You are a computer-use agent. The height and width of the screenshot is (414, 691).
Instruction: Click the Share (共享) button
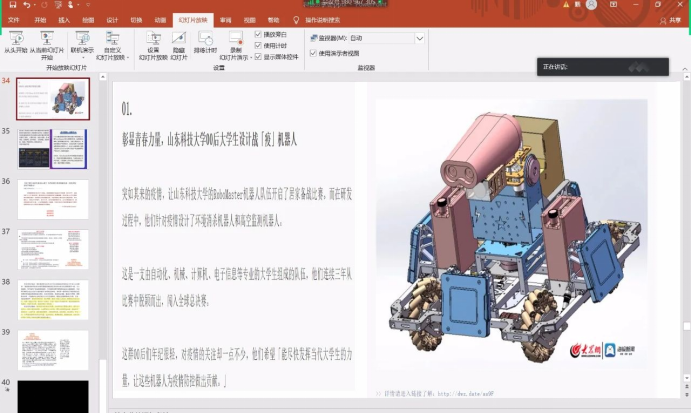670,20
